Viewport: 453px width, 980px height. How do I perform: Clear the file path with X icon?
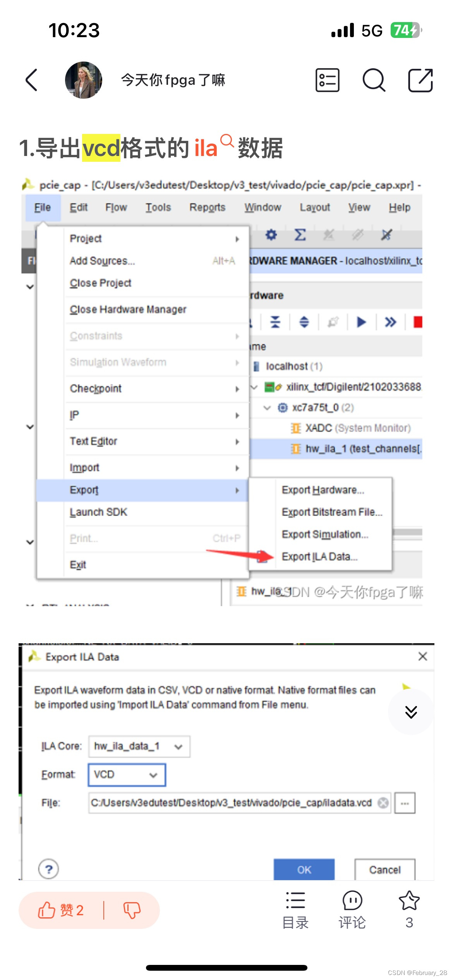coord(383,803)
